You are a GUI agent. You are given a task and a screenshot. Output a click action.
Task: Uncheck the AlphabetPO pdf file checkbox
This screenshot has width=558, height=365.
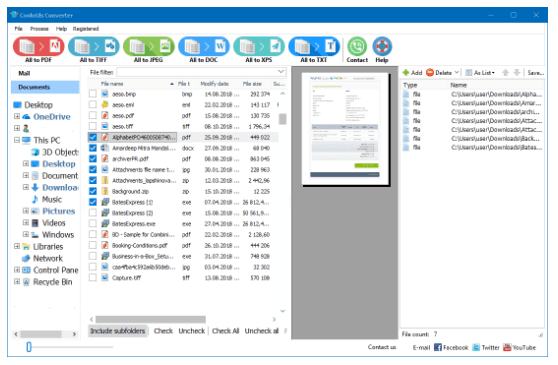(93, 137)
